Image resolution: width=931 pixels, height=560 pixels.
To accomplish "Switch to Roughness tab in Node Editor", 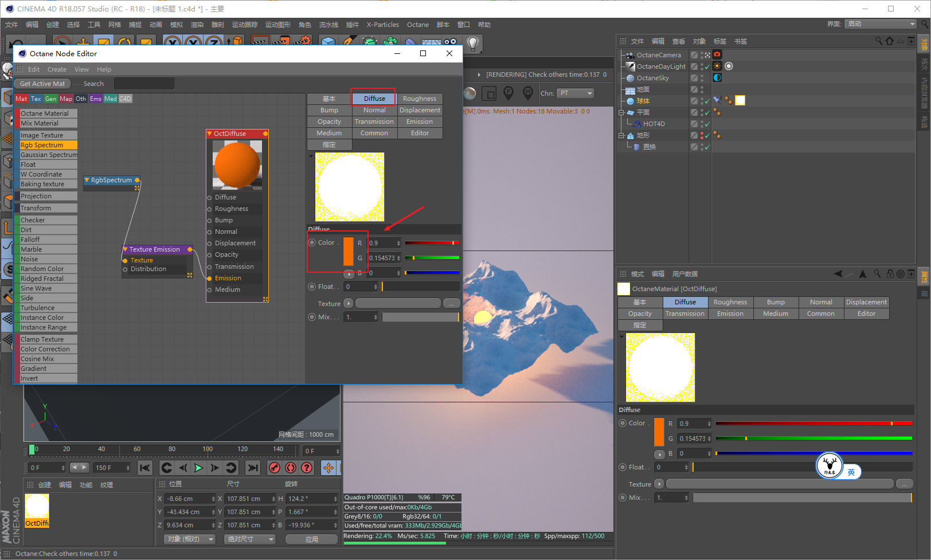I will [420, 99].
